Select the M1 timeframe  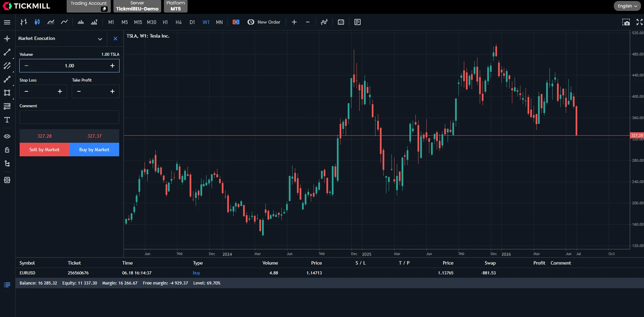(111, 22)
